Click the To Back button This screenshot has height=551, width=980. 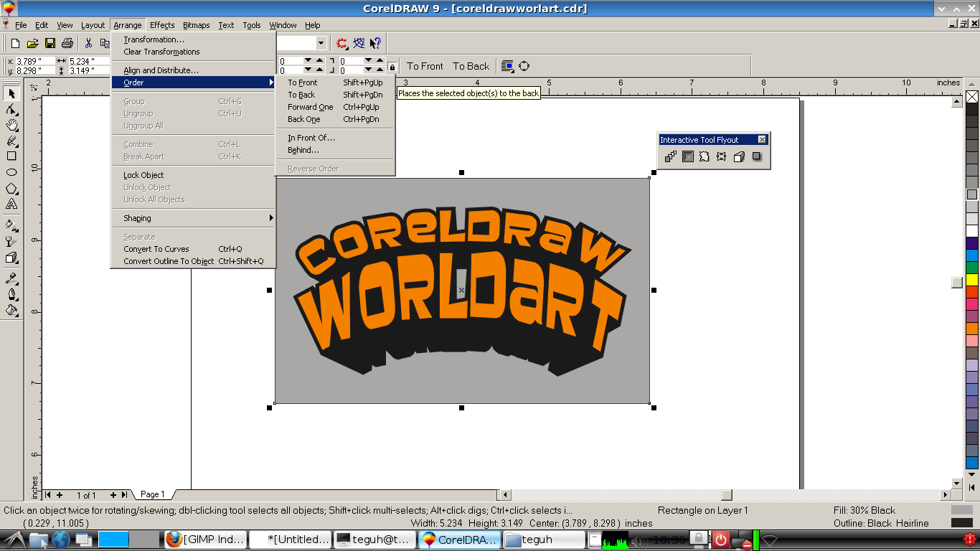(471, 66)
